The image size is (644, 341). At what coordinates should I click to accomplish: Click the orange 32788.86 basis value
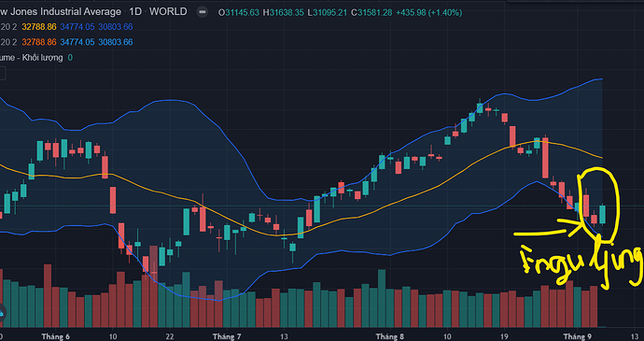(39, 42)
